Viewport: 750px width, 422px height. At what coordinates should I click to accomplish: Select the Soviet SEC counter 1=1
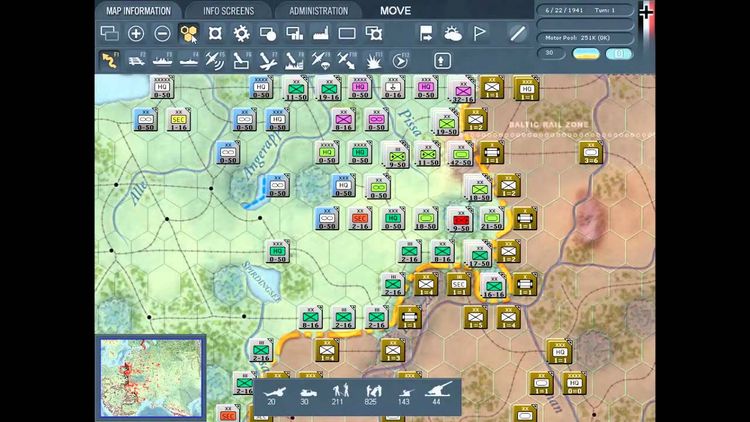[x=458, y=284]
